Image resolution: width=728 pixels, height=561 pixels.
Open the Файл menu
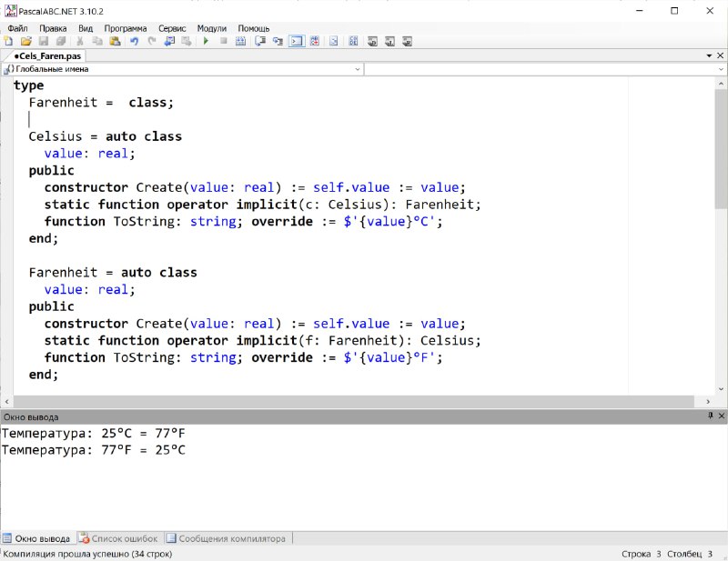(17, 28)
